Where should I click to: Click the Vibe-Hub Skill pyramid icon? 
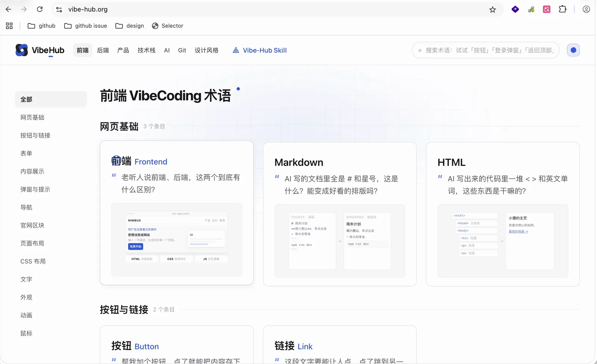(x=236, y=50)
